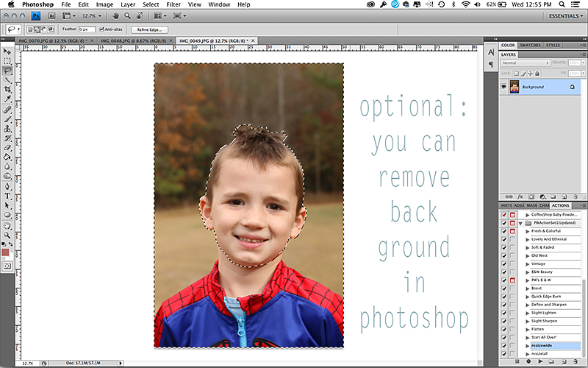Toggle the resizewide action checkbox
The height and width of the screenshot is (368, 588).
[504, 345]
